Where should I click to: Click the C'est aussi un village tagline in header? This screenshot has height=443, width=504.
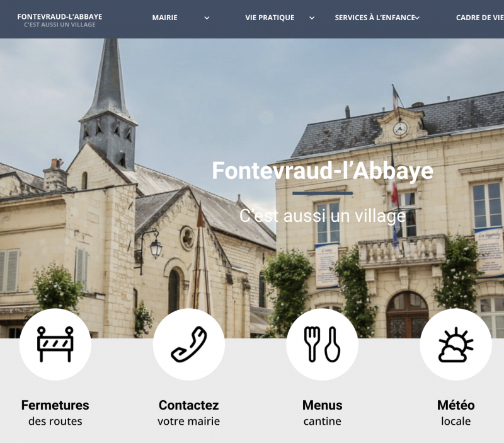click(60, 25)
